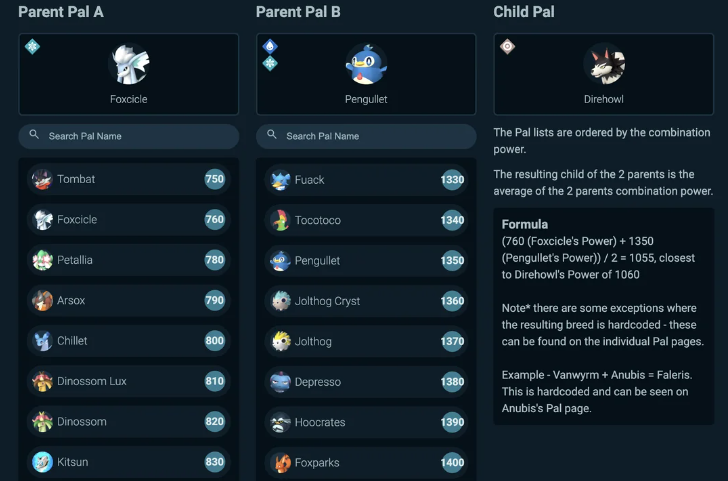The image size is (728, 481).
Task: Select Chillet power 800 entry
Action: coord(129,341)
